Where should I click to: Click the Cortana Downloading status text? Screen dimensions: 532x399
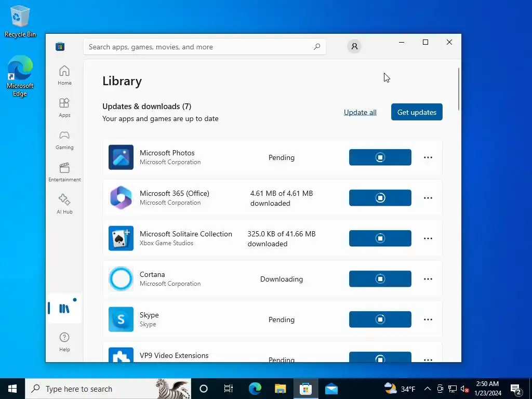tap(282, 279)
